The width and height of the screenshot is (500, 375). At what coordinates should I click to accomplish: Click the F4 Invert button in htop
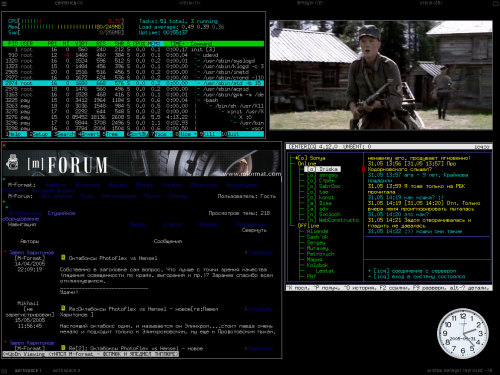[89, 134]
